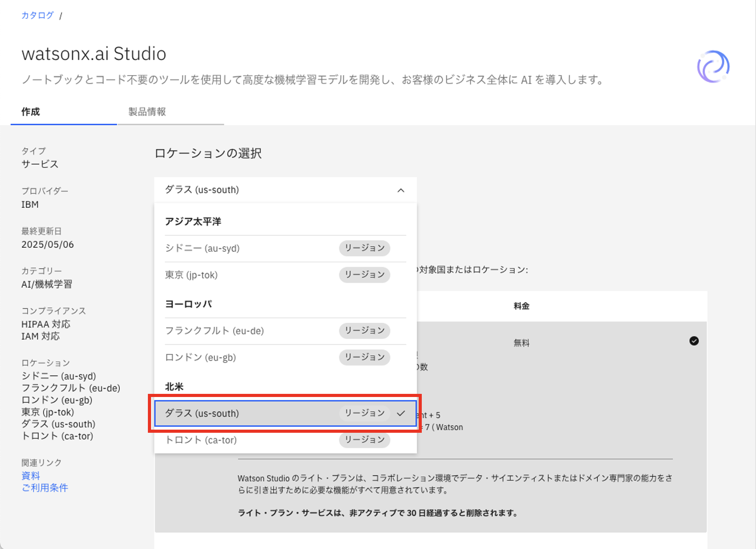The image size is (756, 549).
Task: Click the highlighted ダラス (us-south) option
Action: (x=202, y=414)
